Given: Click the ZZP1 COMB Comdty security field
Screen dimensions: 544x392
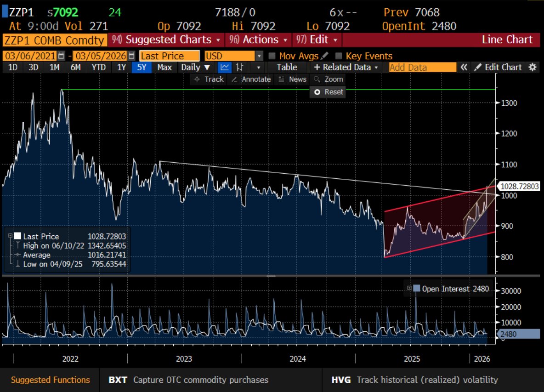Looking at the screenshot, I should pyautogui.click(x=55, y=40).
